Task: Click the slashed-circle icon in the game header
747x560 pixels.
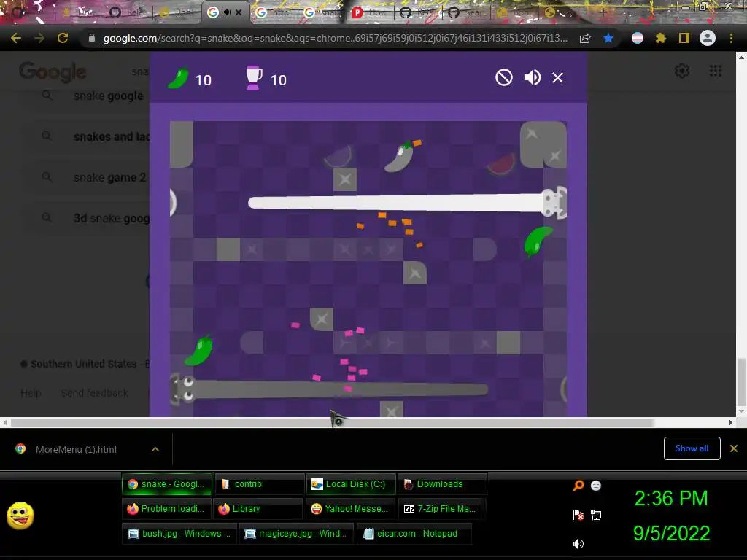Action: click(503, 77)
